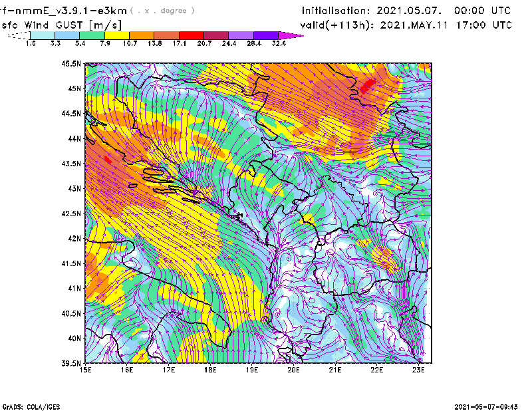Pick the green legend color box

pos(92,35)
